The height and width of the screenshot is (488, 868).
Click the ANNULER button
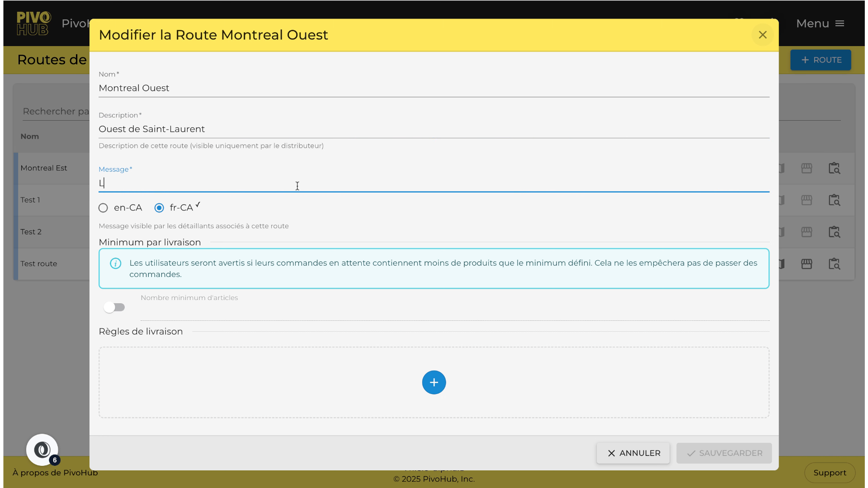632,453
